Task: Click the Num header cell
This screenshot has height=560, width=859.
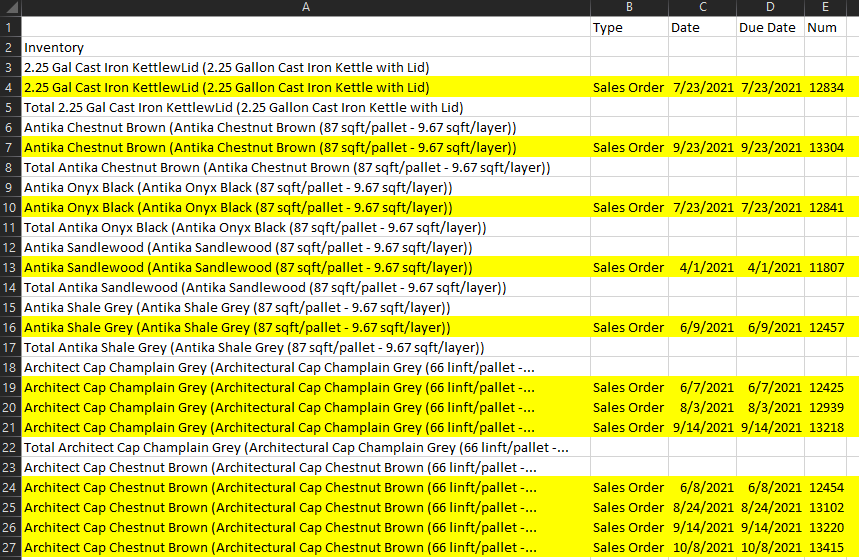Action: pos(825,27)
